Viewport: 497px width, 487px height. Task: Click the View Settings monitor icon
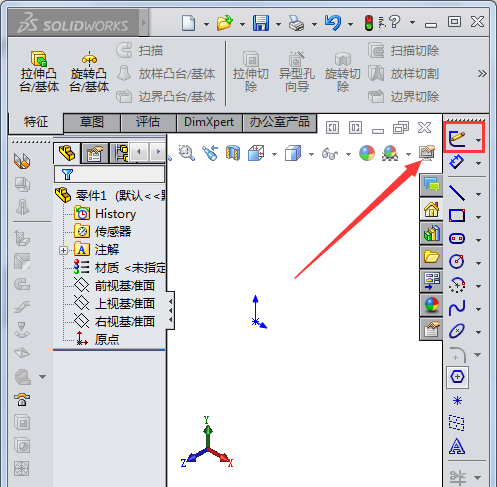tap(427, 153)
